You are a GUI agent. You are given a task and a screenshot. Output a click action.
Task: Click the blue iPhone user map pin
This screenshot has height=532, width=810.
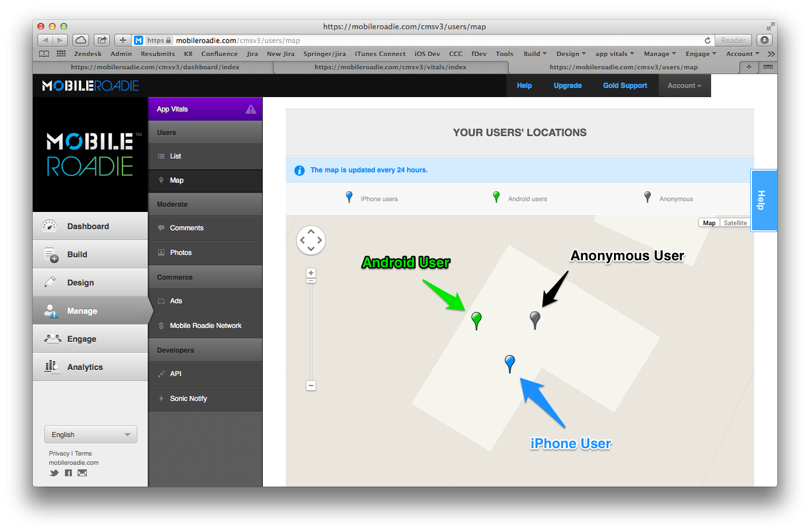[509, 362]
